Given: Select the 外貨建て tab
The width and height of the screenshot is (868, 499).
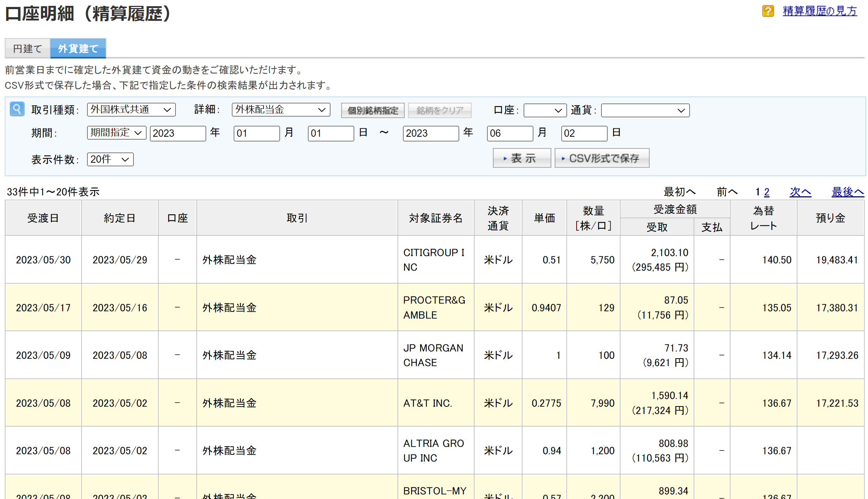Looking at the screenshot, I should 78,48.
